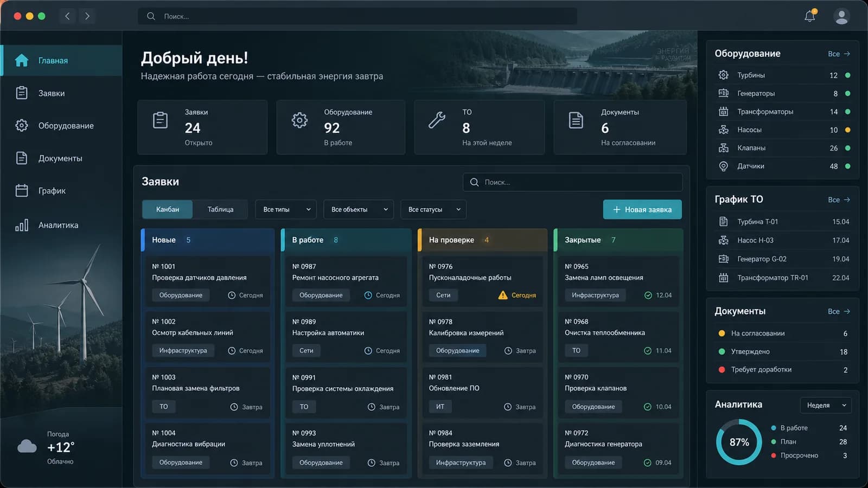Image resolution: width=868 pixels, height=488 pixels.
Task: Open Оборудование in the sidebar
Action: pos(61,125)
